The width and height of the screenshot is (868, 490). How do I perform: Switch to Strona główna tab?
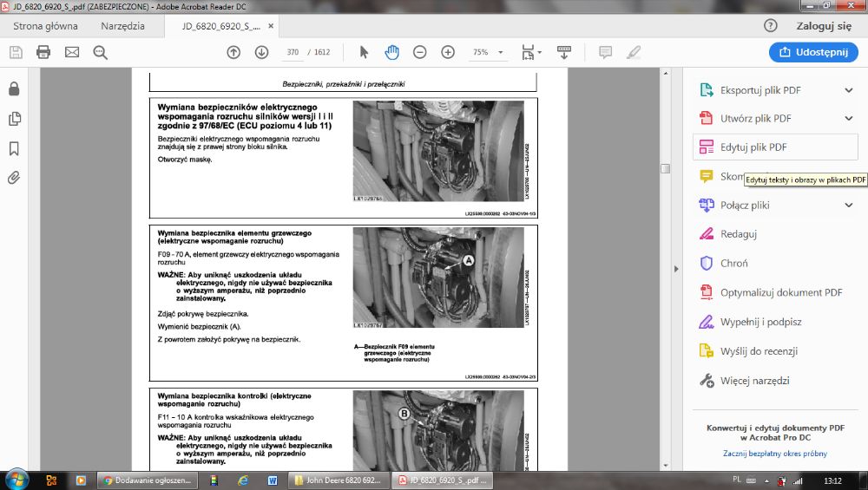45,26
